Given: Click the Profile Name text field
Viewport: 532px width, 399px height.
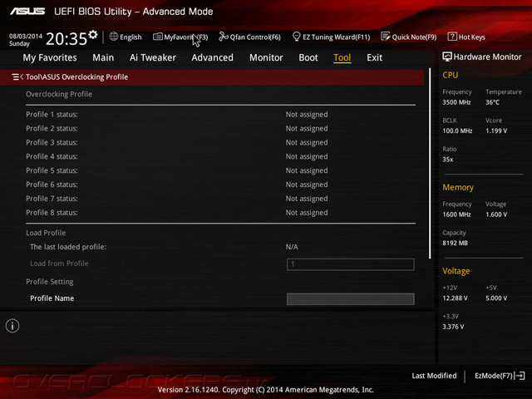Looking at the screenshot, I should click(x=351, y=299).
